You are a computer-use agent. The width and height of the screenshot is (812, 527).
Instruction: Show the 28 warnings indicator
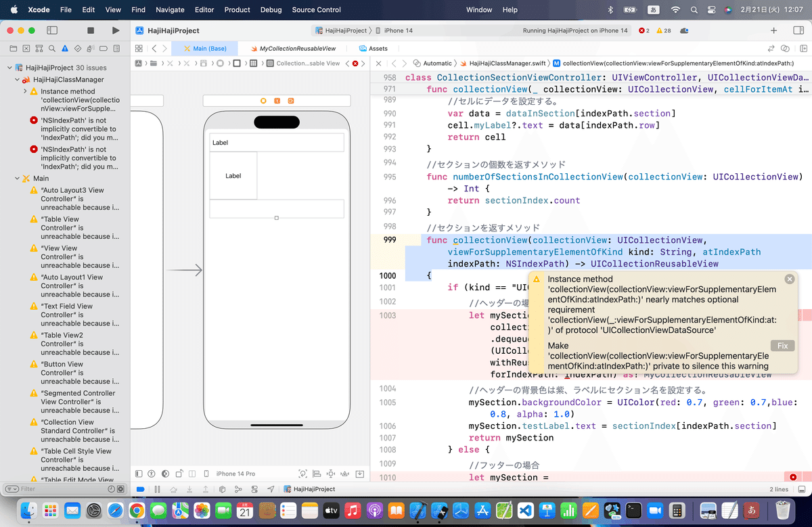[663, 30]
